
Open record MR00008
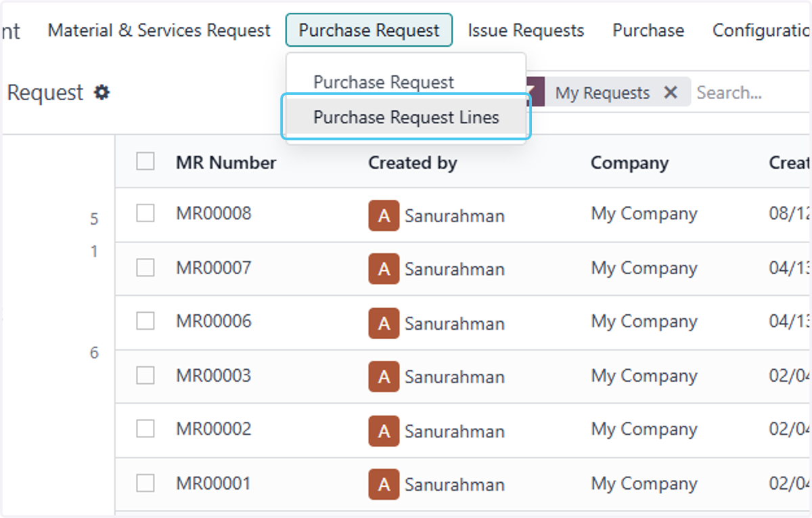(x=213, y=213)
